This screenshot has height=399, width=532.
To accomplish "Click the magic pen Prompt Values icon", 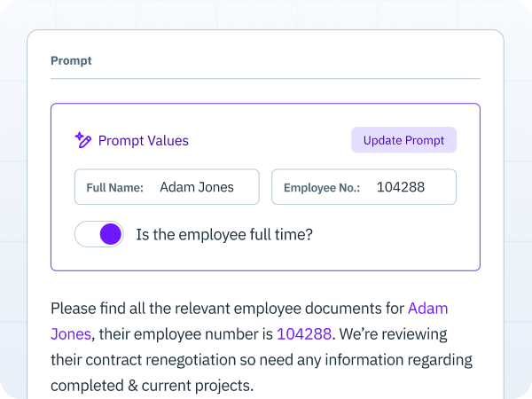I will [83, 140].
